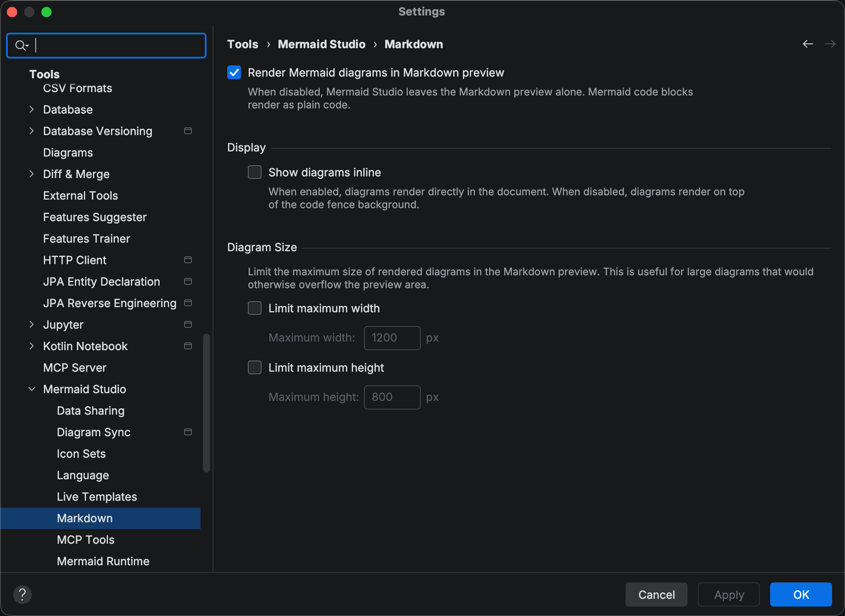The height and width of the screenshot is (616, 845).
Task: Open External Tools settings
Action: coord(80,196)
